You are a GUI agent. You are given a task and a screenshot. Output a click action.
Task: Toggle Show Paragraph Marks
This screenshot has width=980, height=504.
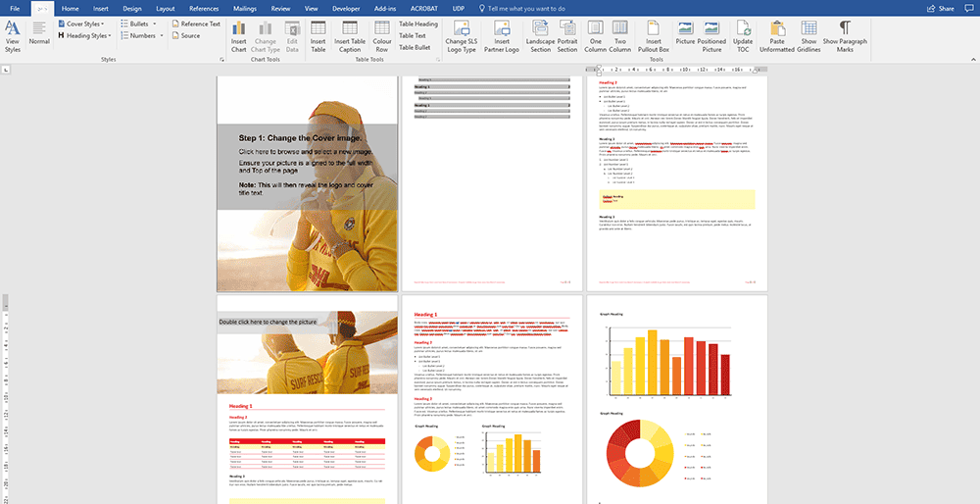click(845, 36)
